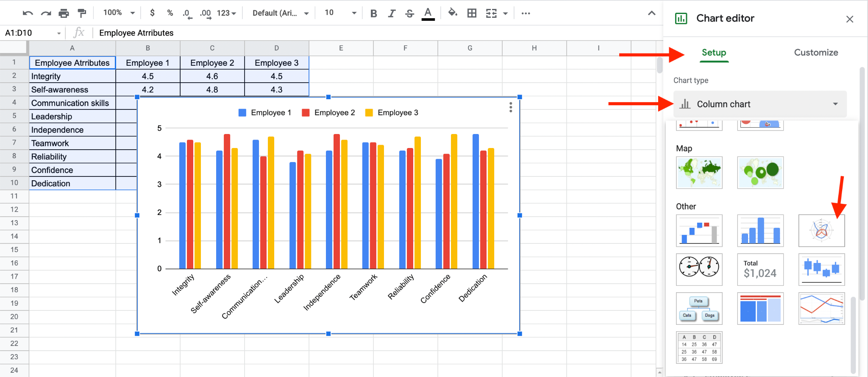Screen dimensions: 868x377
Task: Switch to the Customize tab
Action: pyautogui.click(x=816, y=53)
